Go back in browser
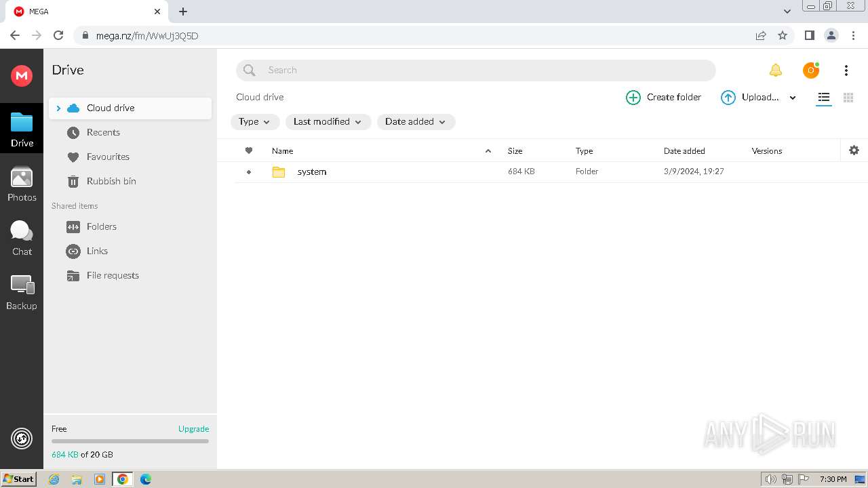The image size is (868, 488). 15,35
